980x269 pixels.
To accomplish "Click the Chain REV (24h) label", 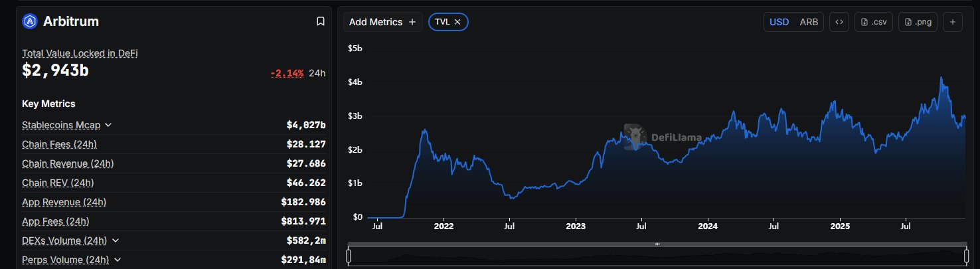I will [58, 183].
